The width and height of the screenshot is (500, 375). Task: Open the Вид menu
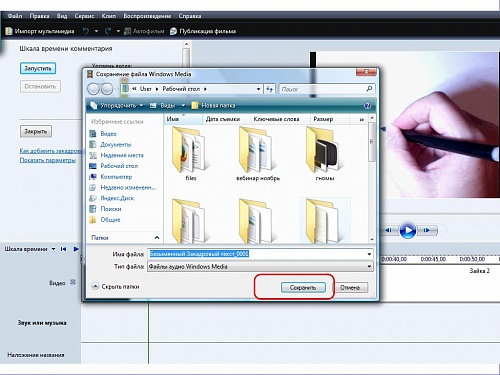point(62,16)
